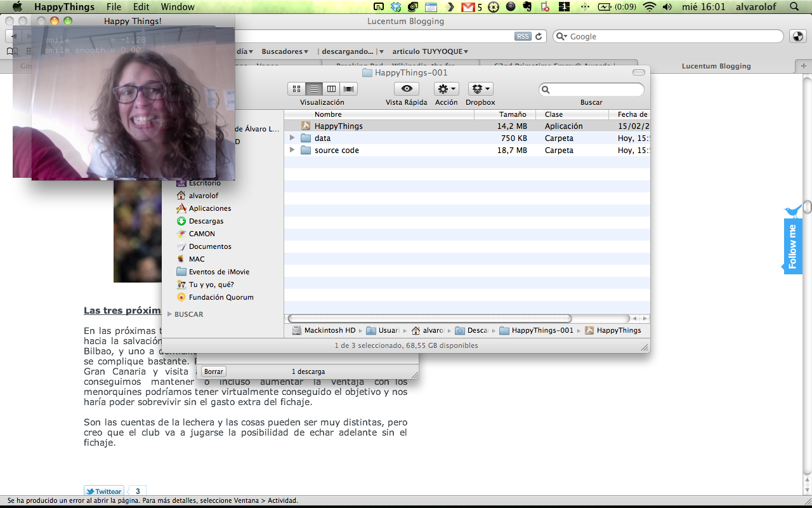This screenshot has height=508, width=812.
Task: Expand the data folder disclosure triangle
Action: tap(292, 138)
